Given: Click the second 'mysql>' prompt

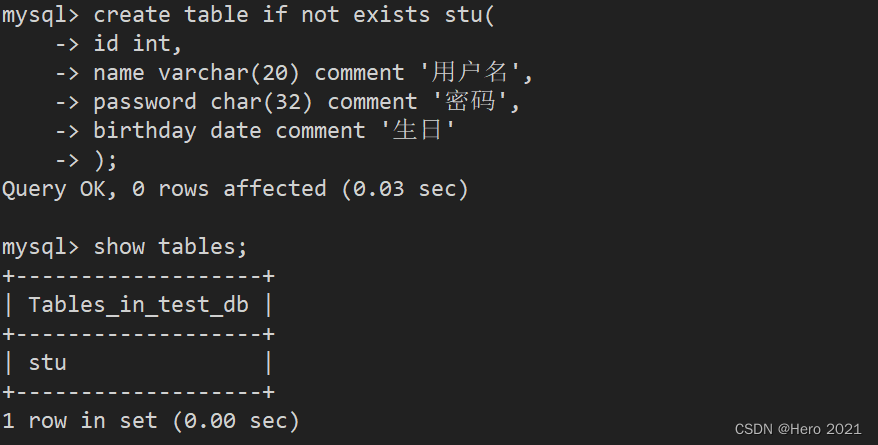Looking at the screenshot, I should coord(41,247).
